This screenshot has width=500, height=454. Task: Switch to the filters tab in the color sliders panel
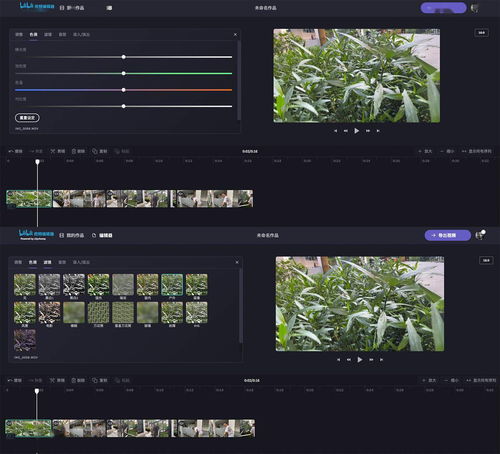click(x=48, y=34)
